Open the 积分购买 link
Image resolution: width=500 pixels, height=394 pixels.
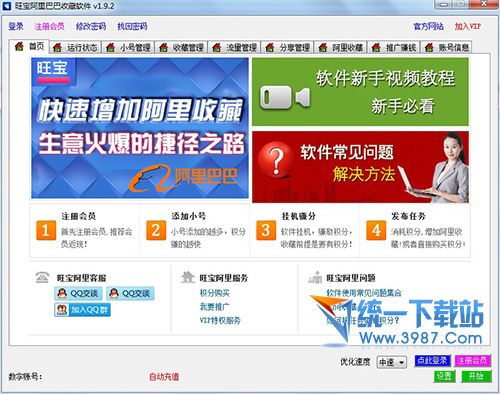pyautogui.click(x=215, y=293)
